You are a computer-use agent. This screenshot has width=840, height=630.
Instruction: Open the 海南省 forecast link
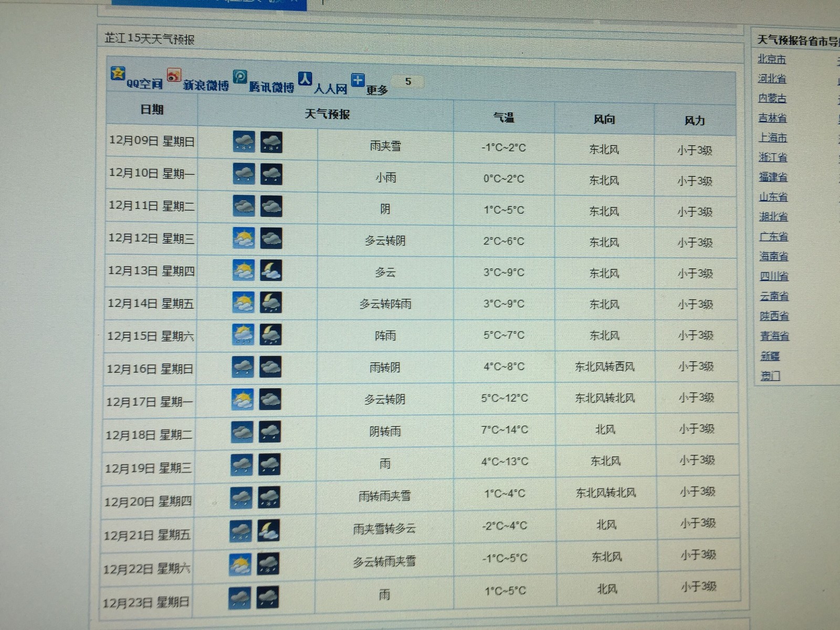pos(774,256)
